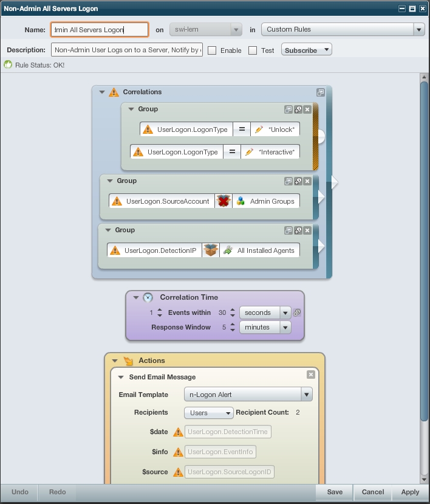The height and width of the screenshot is (504, 430).
Task: Click the Admin Groups user-group icon
Action: [241, 201]
